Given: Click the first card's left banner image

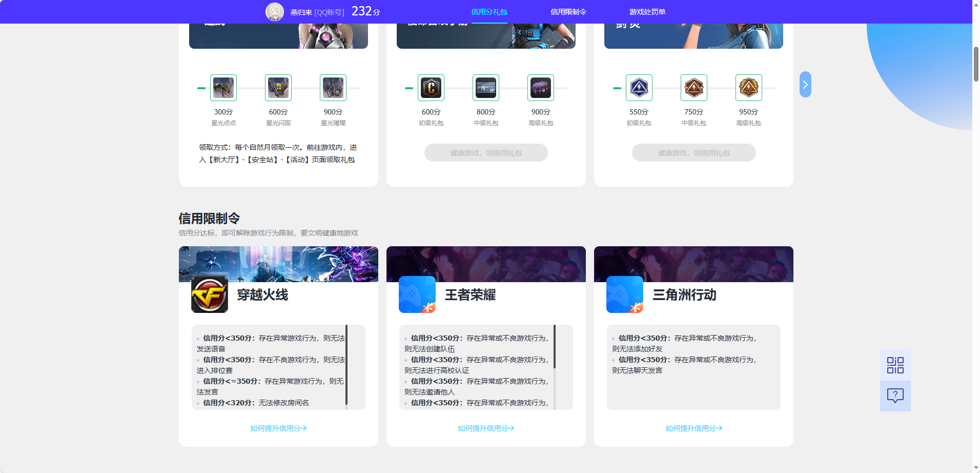Looking at the screenshot, I should 278,36.
